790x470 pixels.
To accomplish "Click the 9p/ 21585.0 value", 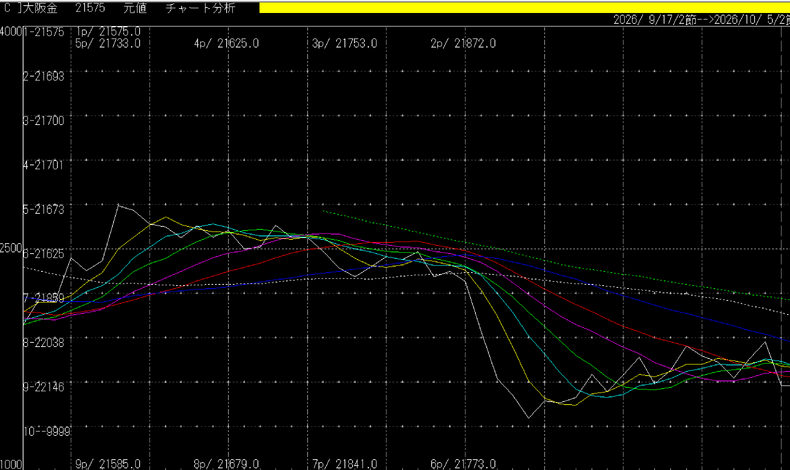I will (x=108, y=464).
